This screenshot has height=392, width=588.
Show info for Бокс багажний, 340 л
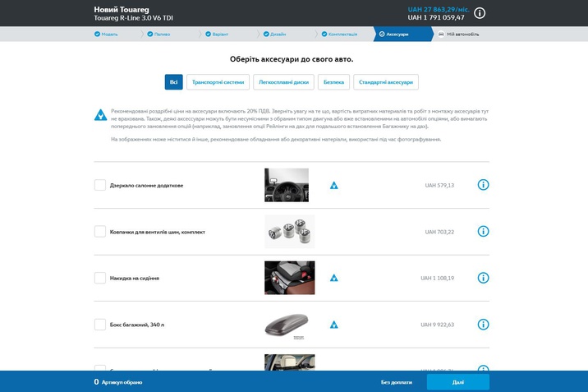pyautogui.click(x=483, y=324)
